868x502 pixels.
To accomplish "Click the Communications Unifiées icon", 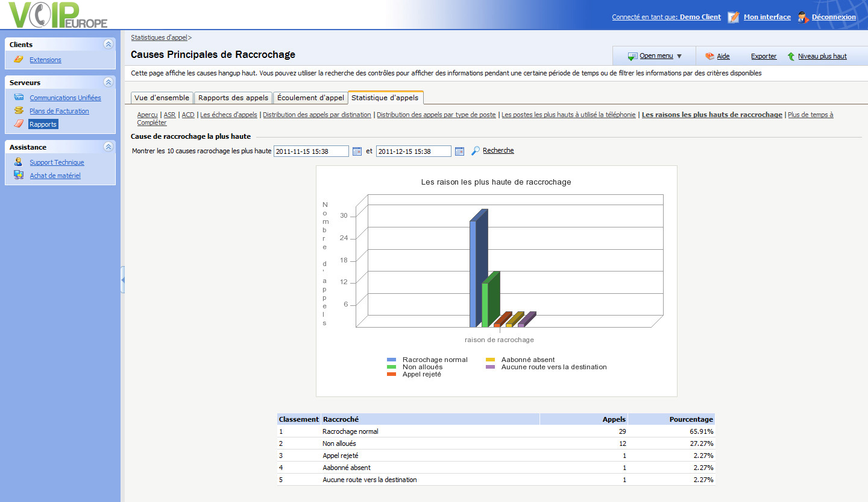I will [19, 97].
